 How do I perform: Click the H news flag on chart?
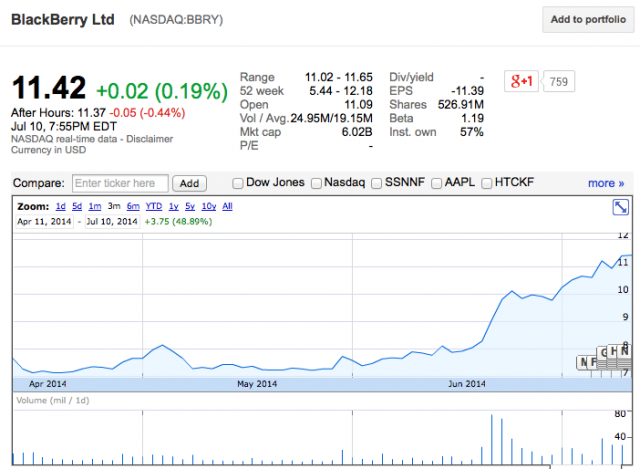613,351
